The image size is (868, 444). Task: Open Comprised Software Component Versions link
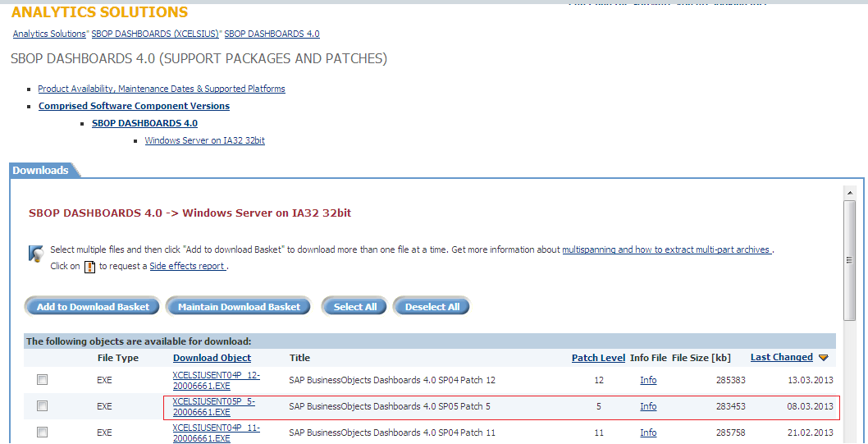[x=134, y=106]
